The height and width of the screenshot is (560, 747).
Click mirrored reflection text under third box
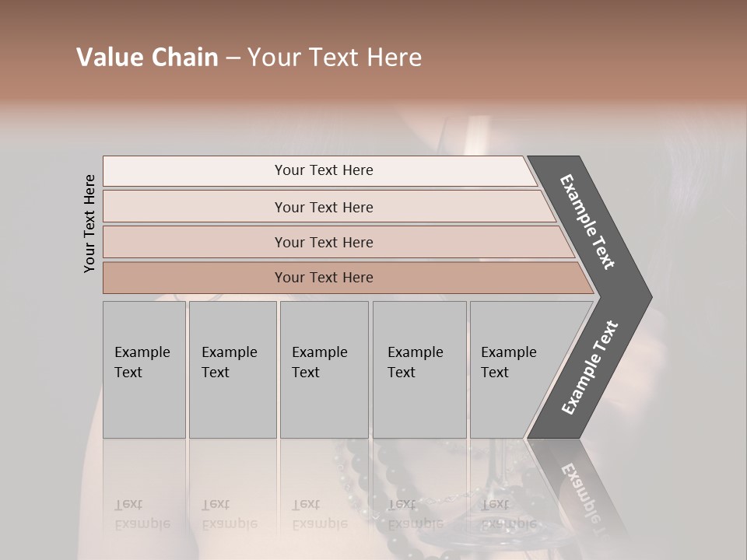[x=319, y=514]
